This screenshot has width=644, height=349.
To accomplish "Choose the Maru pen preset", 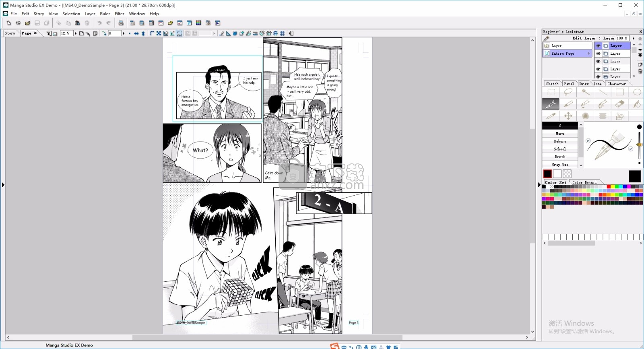I will tap(560, 134).
